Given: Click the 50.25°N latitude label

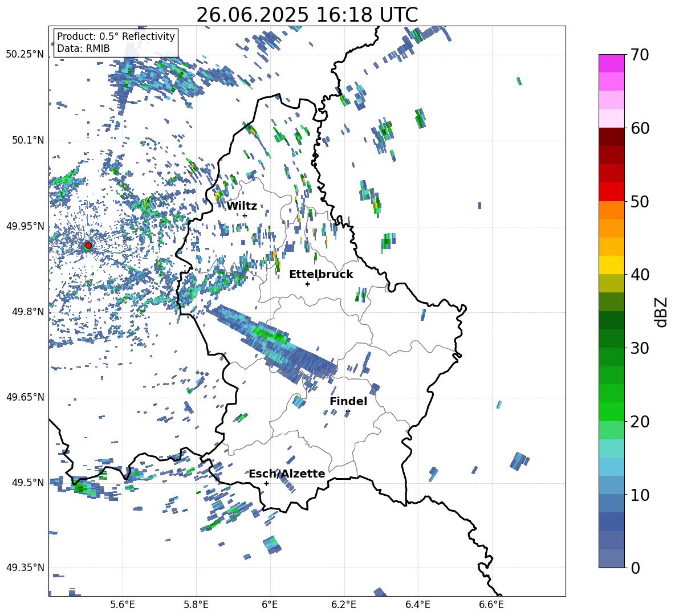Looking at the screenshot, I should (x=25, y=55).
